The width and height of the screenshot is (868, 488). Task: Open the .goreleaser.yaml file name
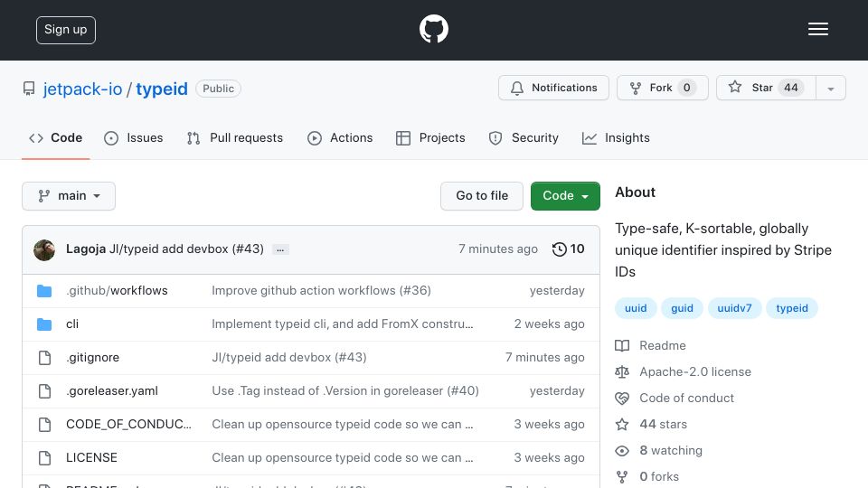[112, 391]
